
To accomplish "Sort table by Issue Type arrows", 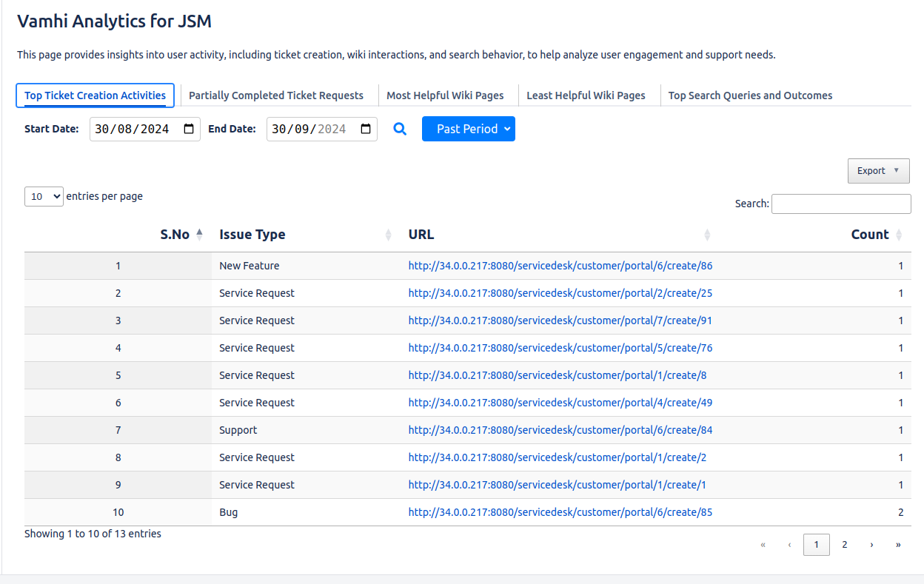I will click(x=389, y=235).
